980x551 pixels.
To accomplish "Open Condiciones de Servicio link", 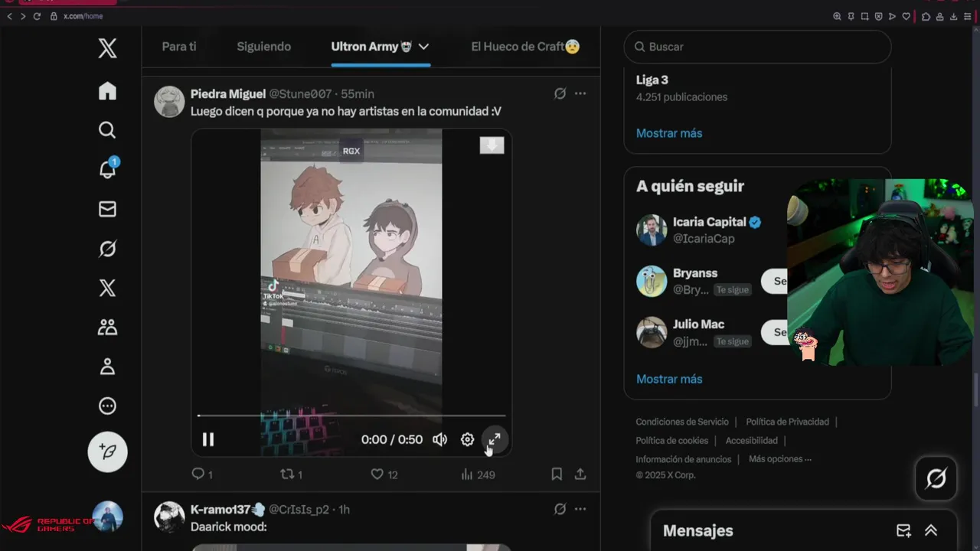I will point(682,422).
